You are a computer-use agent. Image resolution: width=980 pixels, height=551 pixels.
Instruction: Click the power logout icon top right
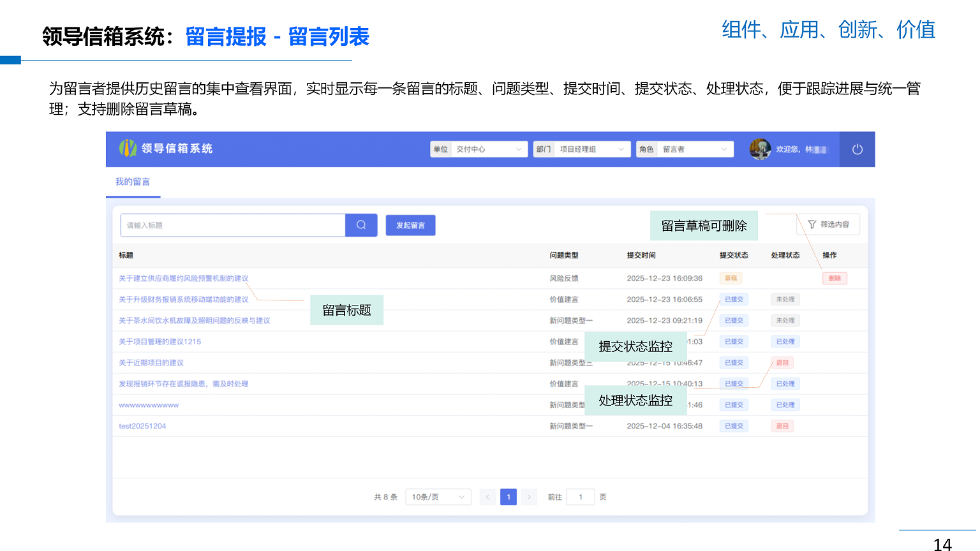(857, 149)
